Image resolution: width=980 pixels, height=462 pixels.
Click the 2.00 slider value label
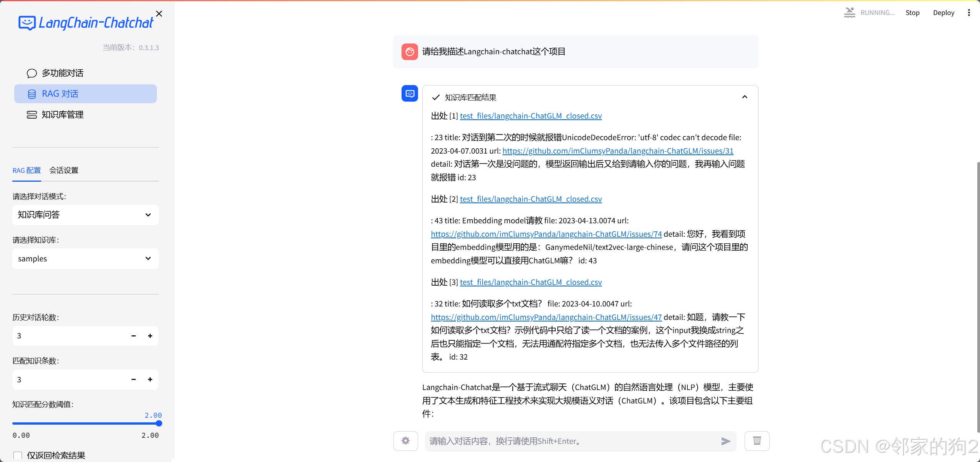pyautogui.click(x=153, y=415)
